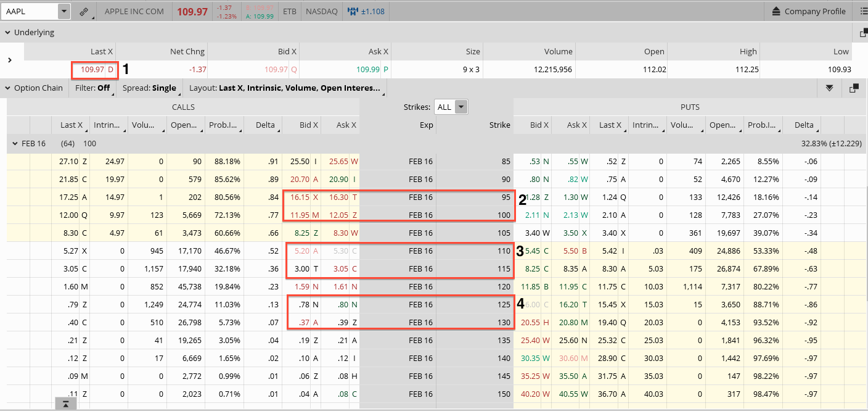Open the list menu icon at top right
This screenshot has width=868, height=411.
click(x=863, y=11)
